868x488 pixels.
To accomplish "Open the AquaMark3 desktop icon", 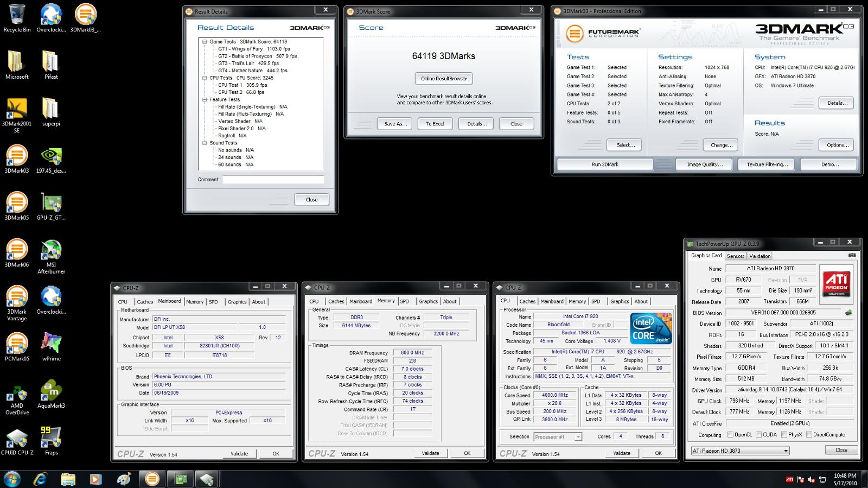I will point(51,394).
